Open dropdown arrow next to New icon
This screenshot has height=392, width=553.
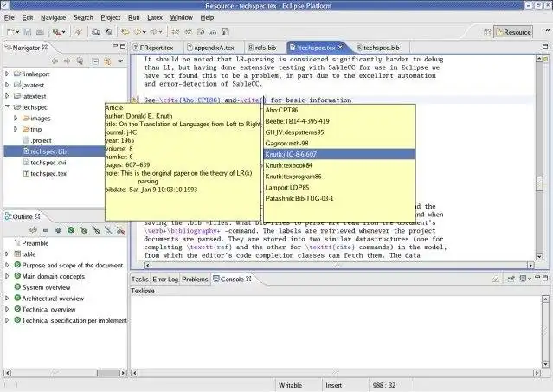(17, 32)
